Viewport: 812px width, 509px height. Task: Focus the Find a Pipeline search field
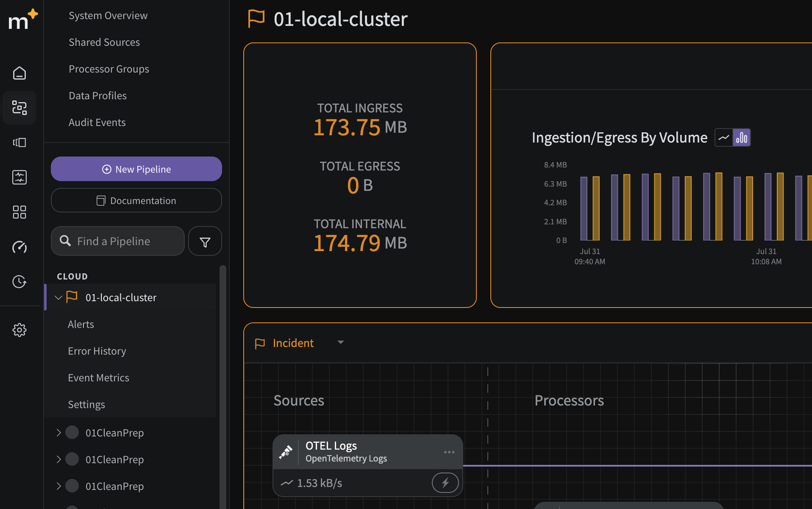tap(118, 241)
